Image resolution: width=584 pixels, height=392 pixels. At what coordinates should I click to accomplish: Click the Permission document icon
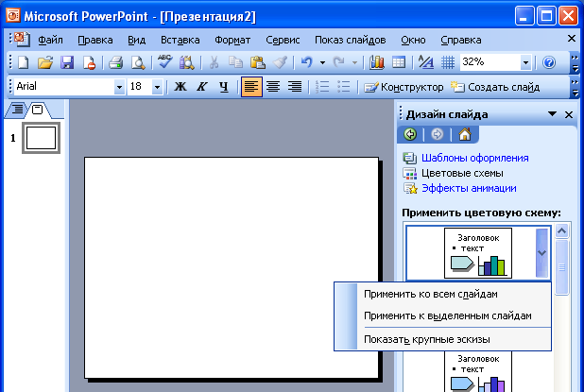[90, 62]
